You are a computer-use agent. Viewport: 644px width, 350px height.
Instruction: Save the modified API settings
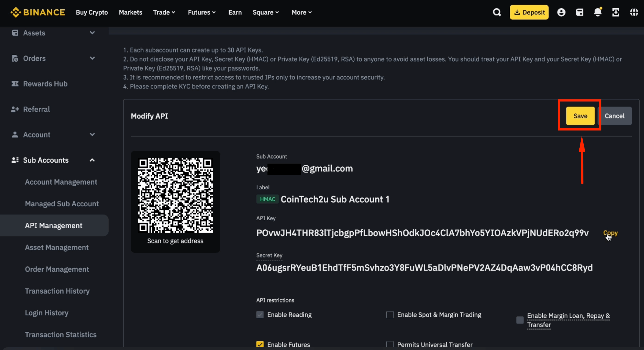click(x=580, y=116)
